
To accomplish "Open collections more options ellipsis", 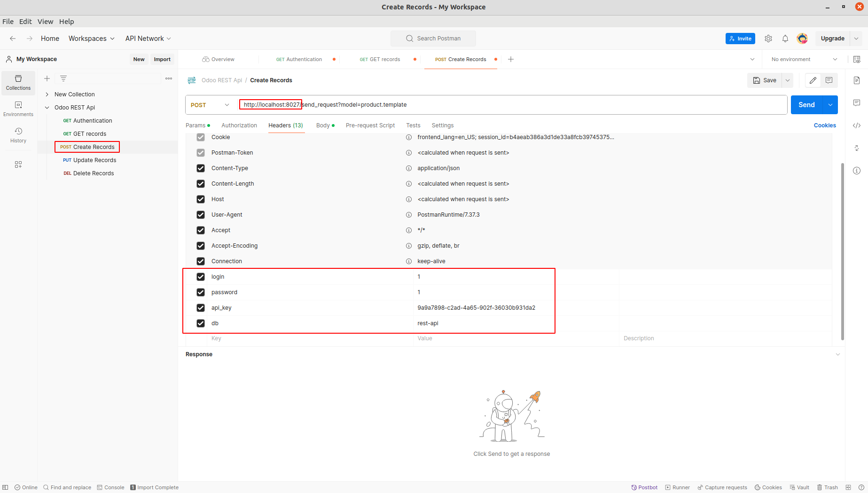I will tap(169, 78).
